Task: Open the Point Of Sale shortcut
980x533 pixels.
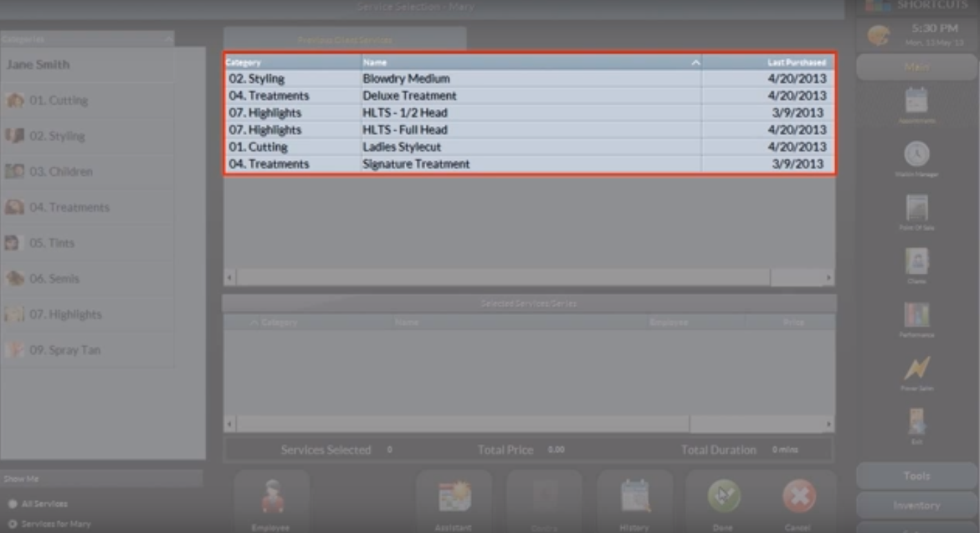Action: pyautogui.click(x=917, y=208)
